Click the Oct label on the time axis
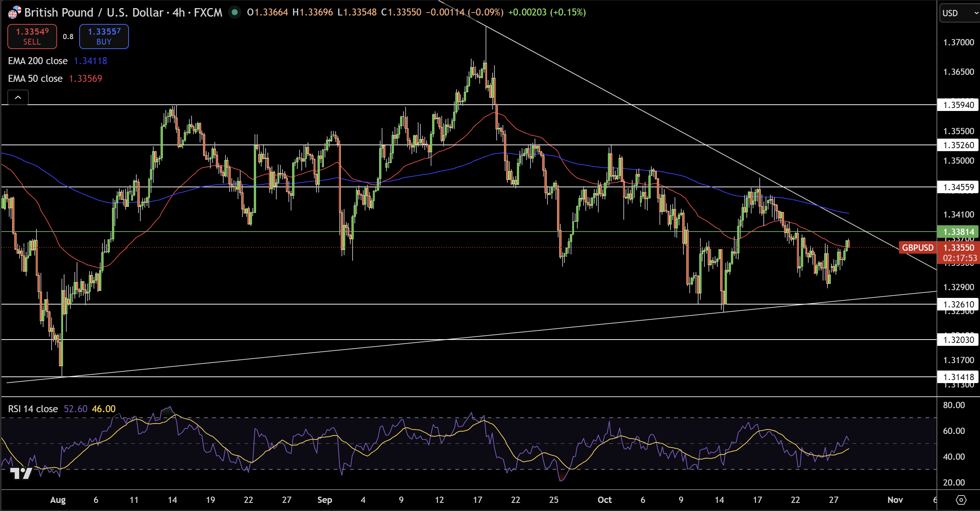980x511 pixels. tap(605, 500)
